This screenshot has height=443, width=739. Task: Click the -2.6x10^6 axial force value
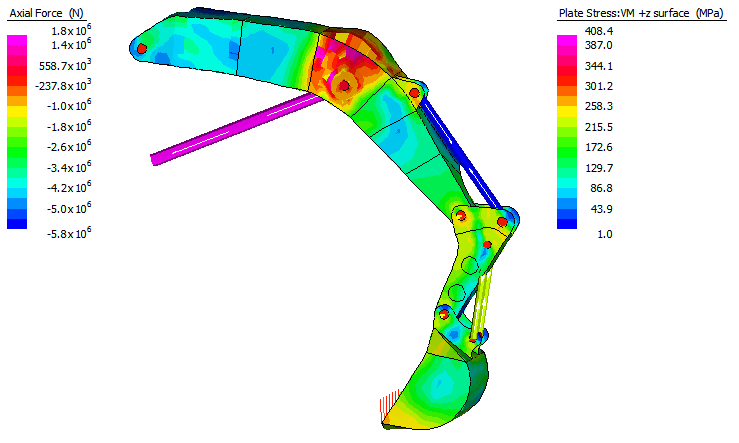(69, 147)
